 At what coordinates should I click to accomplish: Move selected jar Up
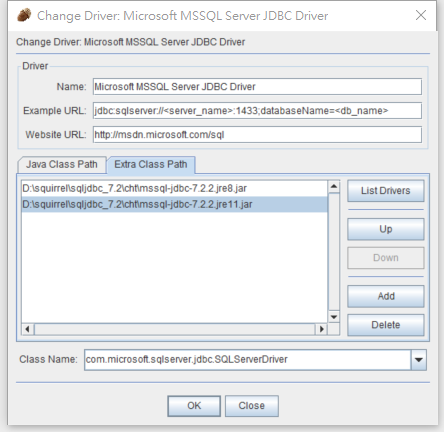[386, 229]
